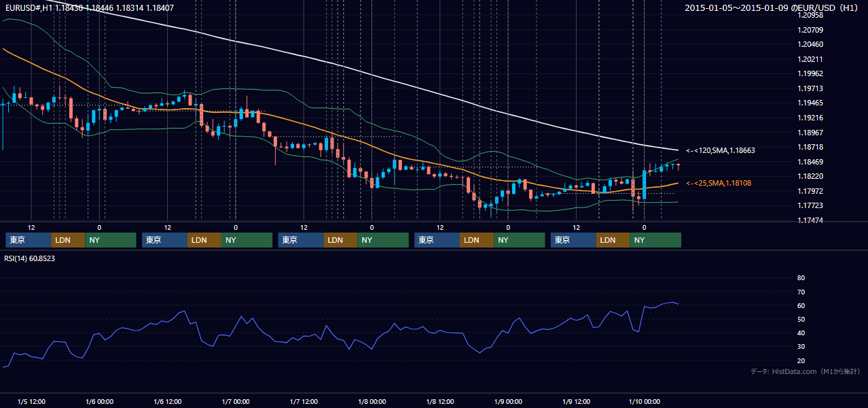Click price axis label 1.18469
Viewport: 868px width, 408px height.
(x=810, y=162)
